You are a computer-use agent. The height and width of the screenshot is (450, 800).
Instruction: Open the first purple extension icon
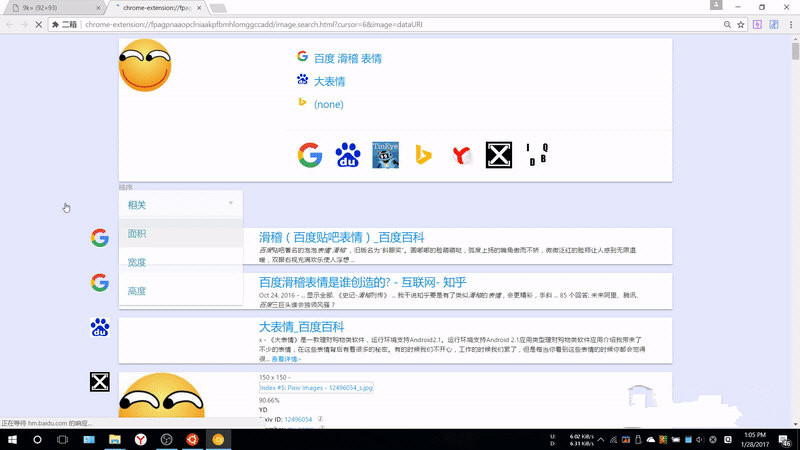(757, 24)
